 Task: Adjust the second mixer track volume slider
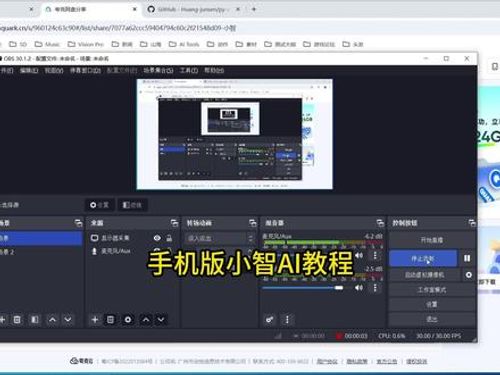303,288
